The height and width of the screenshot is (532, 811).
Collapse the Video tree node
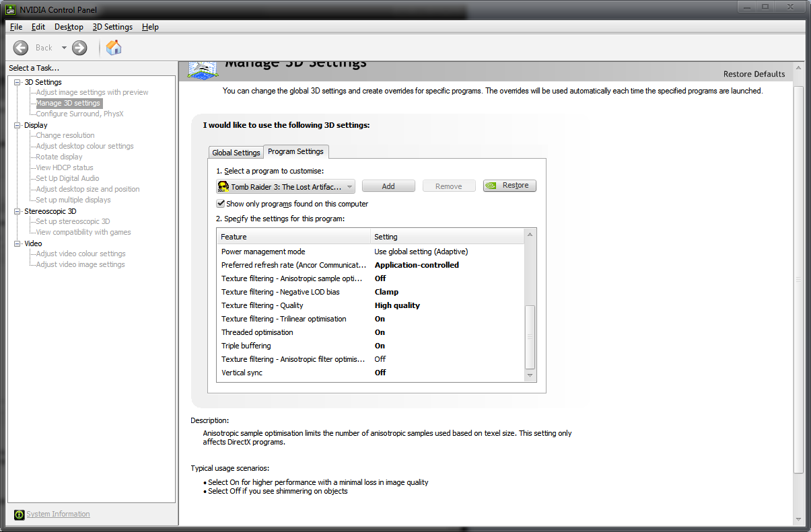pos(17,243)
